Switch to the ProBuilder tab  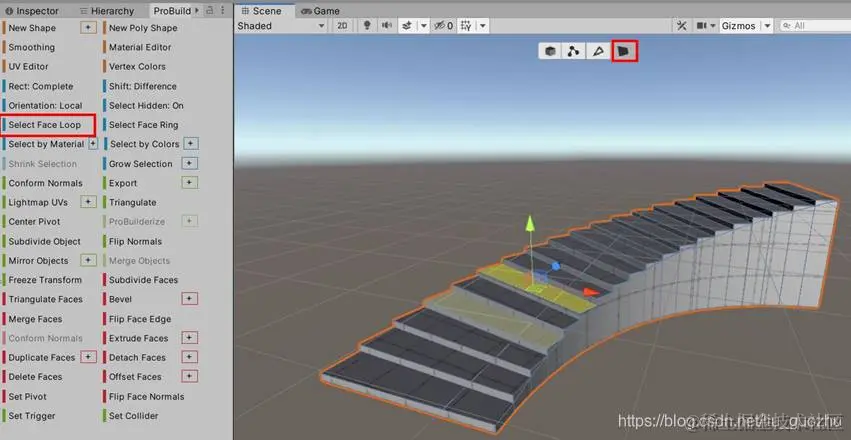[x=172, y=11]
